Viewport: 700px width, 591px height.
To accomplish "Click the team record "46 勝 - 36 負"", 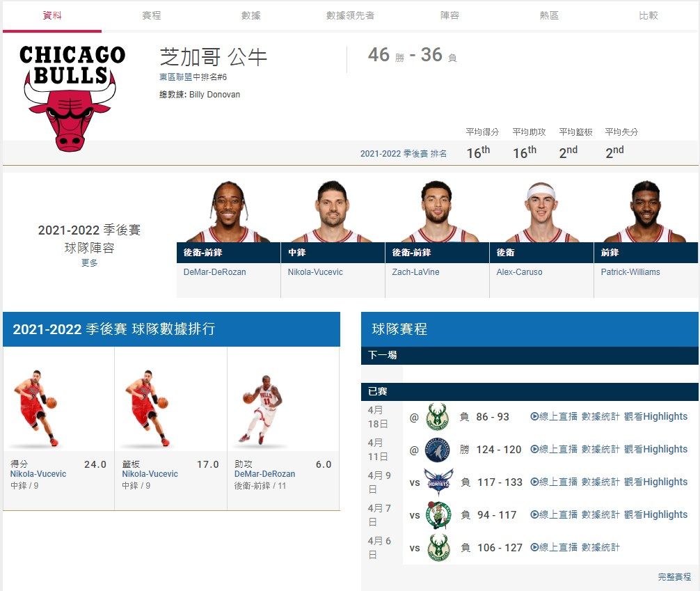I will [x=412, y=56].
